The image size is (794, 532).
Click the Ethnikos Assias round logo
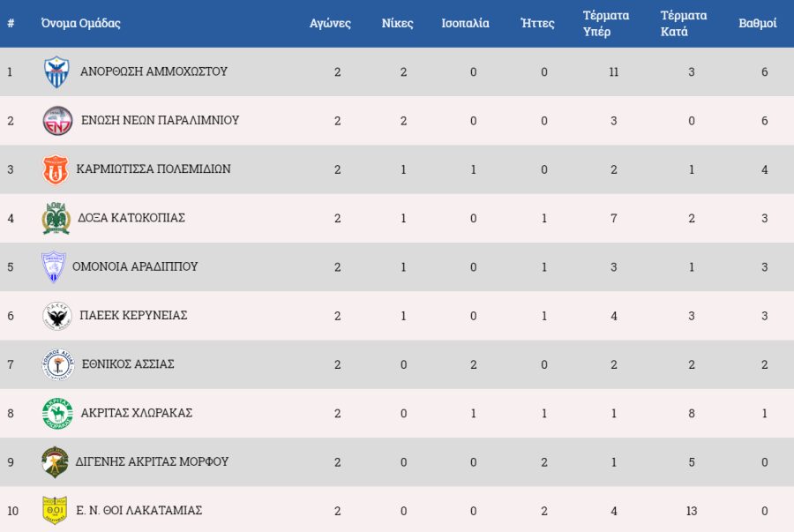(x=58, y=364)
